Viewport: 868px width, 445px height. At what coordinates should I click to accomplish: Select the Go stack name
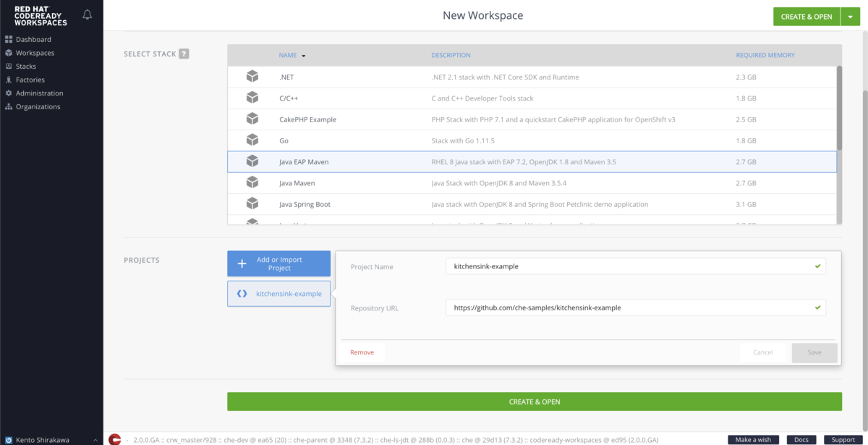[x=284, y=140]
